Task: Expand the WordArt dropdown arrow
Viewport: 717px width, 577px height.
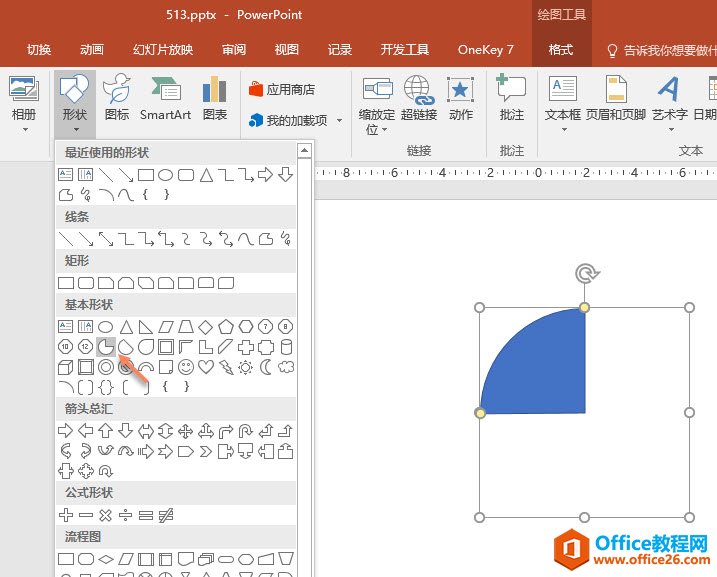Action: pyautogui.click(x=671, y=129)
